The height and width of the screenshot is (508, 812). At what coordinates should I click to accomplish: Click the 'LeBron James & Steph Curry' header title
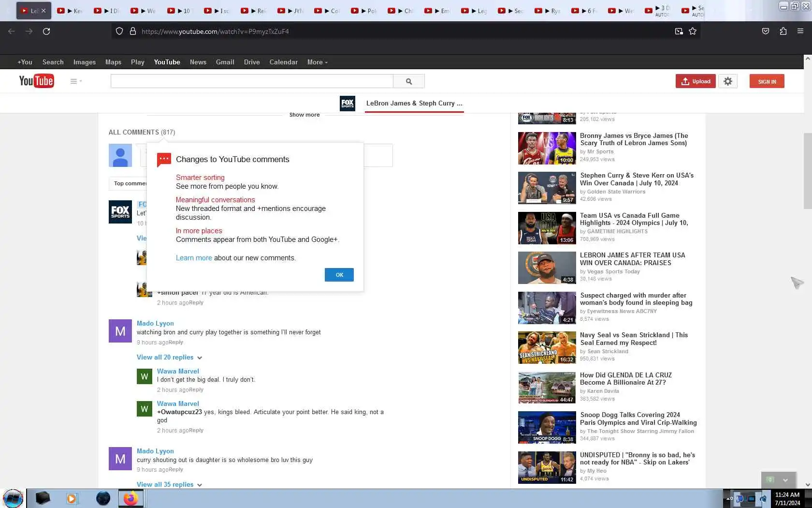414,103
